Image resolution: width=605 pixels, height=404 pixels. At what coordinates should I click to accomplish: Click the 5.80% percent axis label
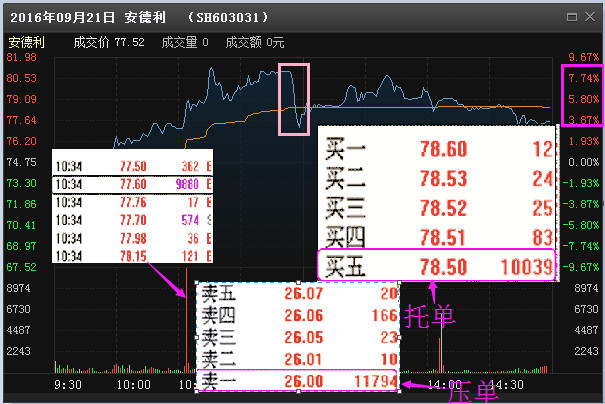583,99
